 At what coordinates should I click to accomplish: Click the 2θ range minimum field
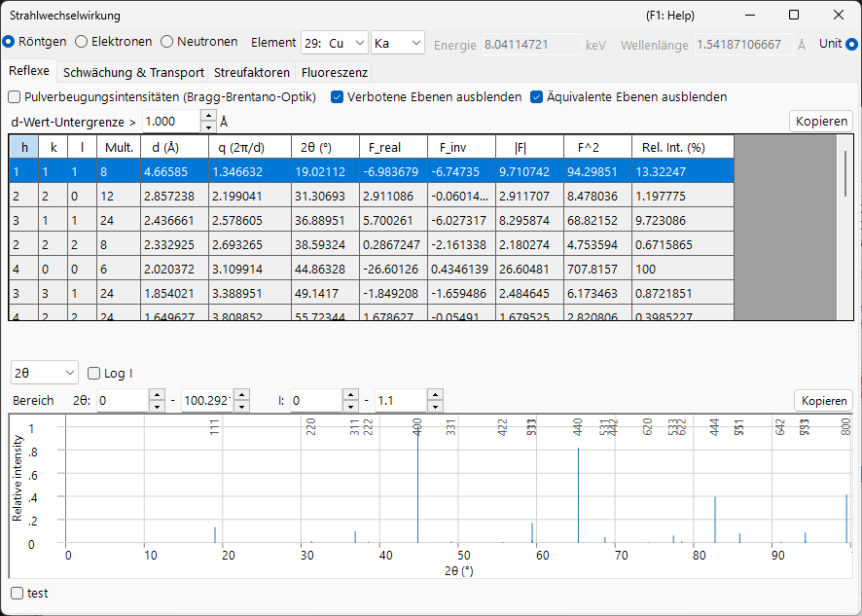(123, 400)
